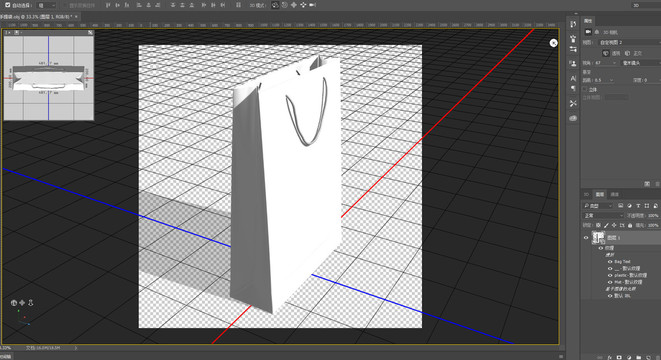Close the secondary view mini panel

pyautogui.click(x=90, y=32)
